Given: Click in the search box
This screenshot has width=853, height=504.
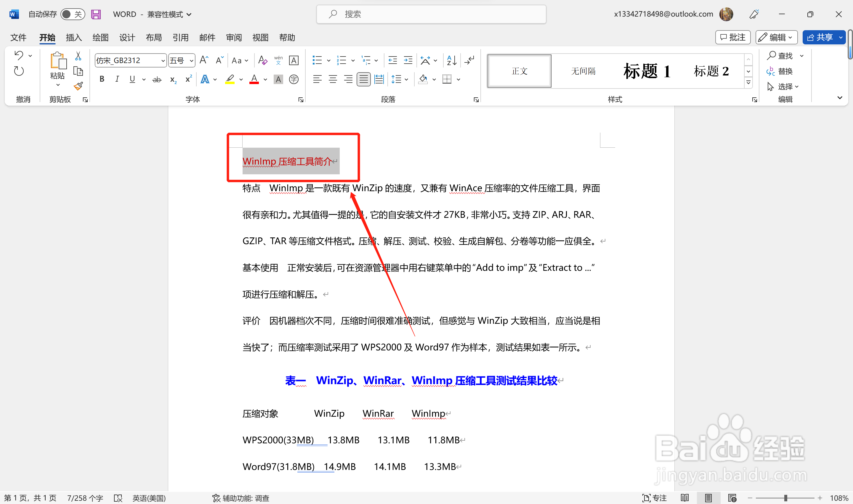Looking at the screenshot, I should [431, 14].
